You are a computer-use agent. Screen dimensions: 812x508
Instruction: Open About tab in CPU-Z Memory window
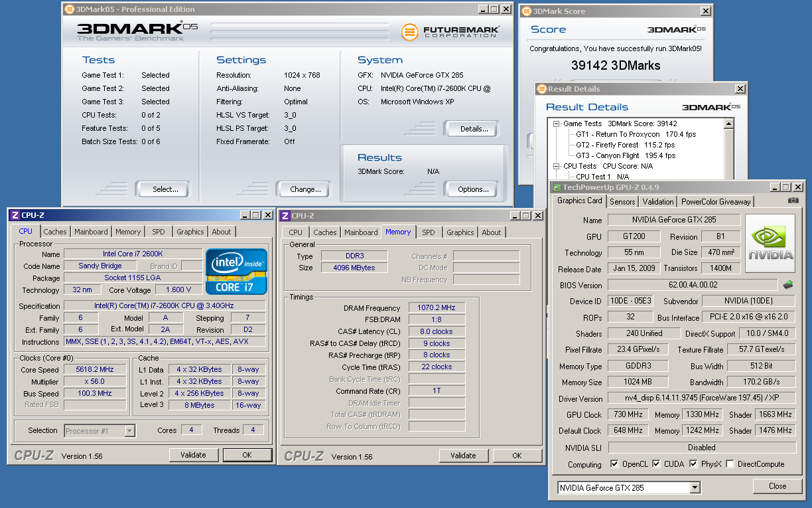tap(492, 232)
